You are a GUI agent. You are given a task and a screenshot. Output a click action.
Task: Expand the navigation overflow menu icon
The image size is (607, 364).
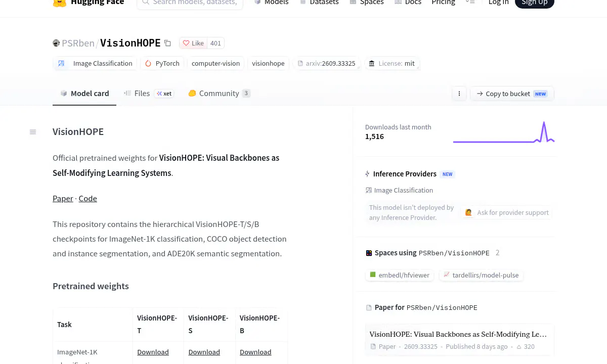[x=470, y=3]
